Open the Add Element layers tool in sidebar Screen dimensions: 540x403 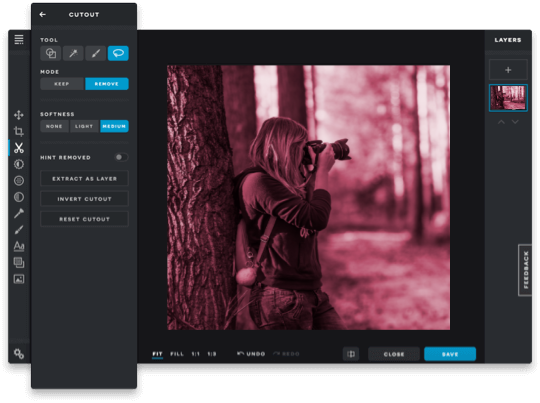point(19,262)
